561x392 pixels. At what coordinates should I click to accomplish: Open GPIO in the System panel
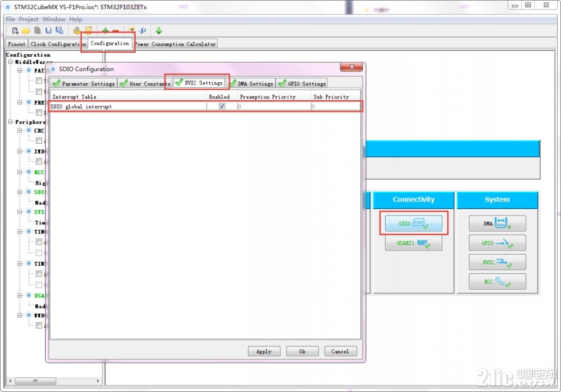coord(497,243)
